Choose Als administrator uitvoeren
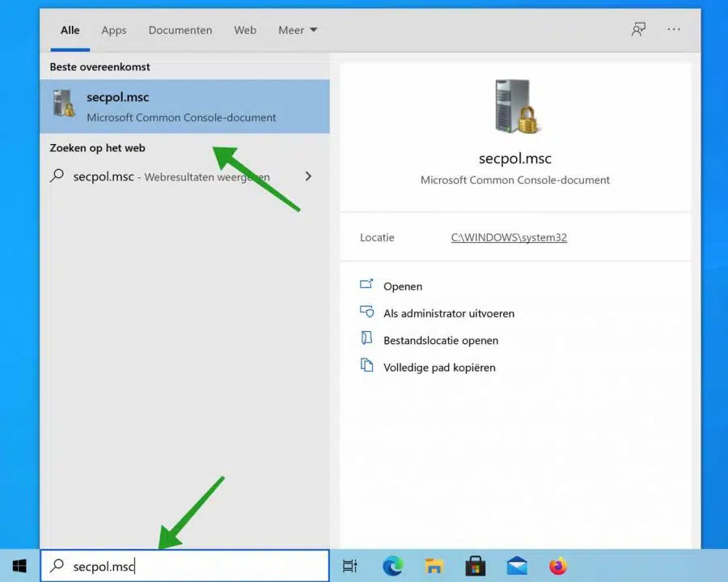 pyautogui.click(x=448, y=313)
